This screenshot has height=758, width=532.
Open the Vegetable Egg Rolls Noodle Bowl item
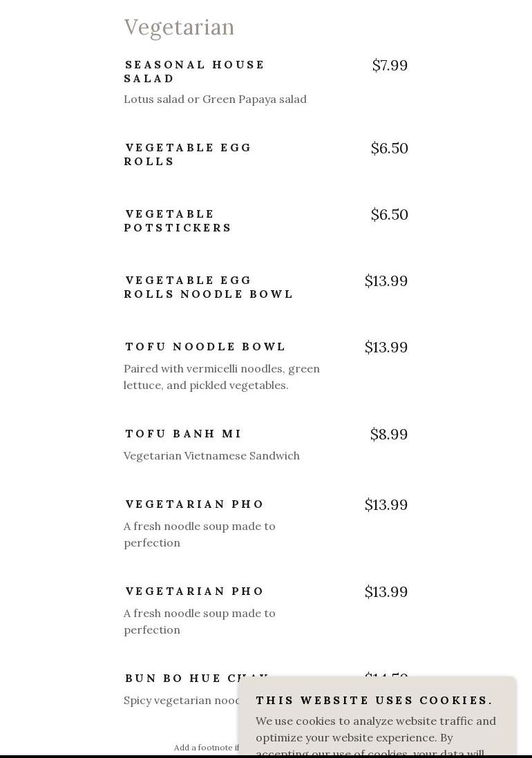pos(209,287)
